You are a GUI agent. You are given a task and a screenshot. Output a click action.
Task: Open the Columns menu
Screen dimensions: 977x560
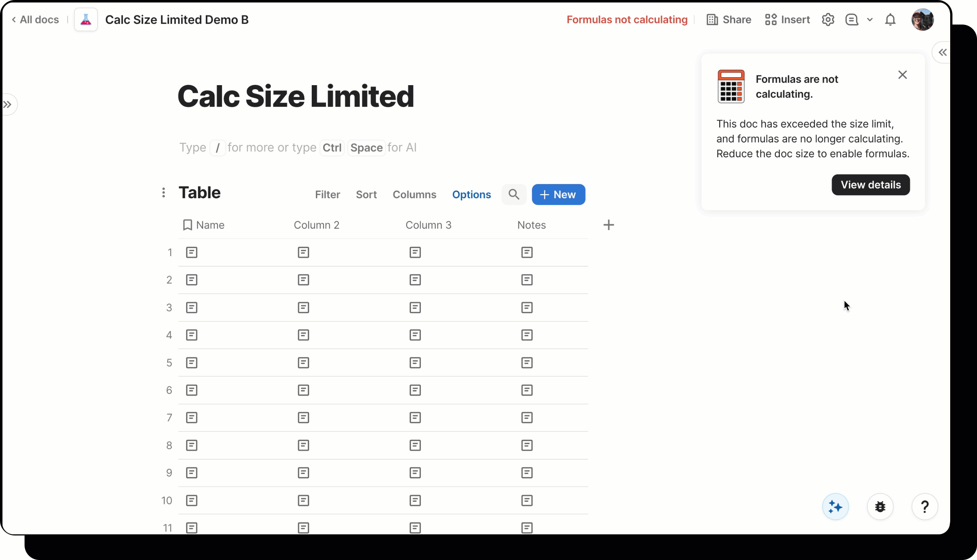coord(414,194)
